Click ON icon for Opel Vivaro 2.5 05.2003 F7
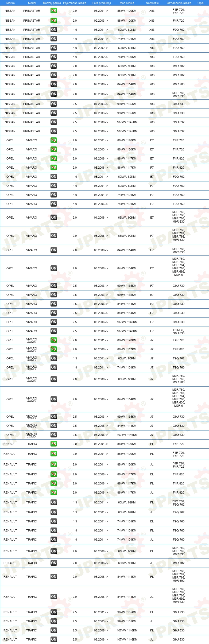This screenshot has width=209, height=644. pos(54,286)
